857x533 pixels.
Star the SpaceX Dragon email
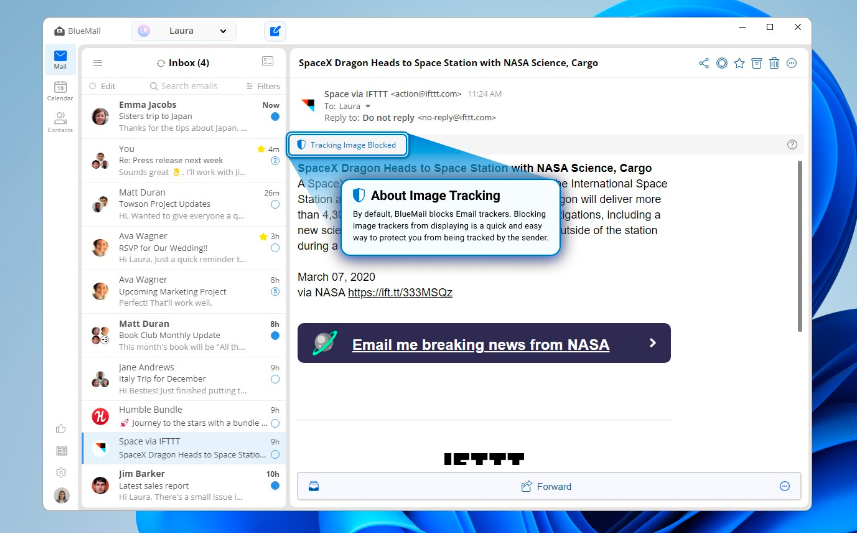[739, 63]
